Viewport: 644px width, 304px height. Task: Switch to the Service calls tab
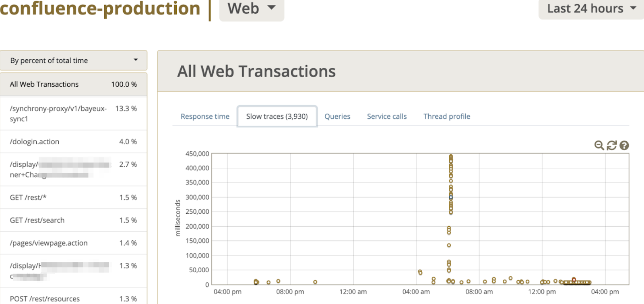pos(387,116)
